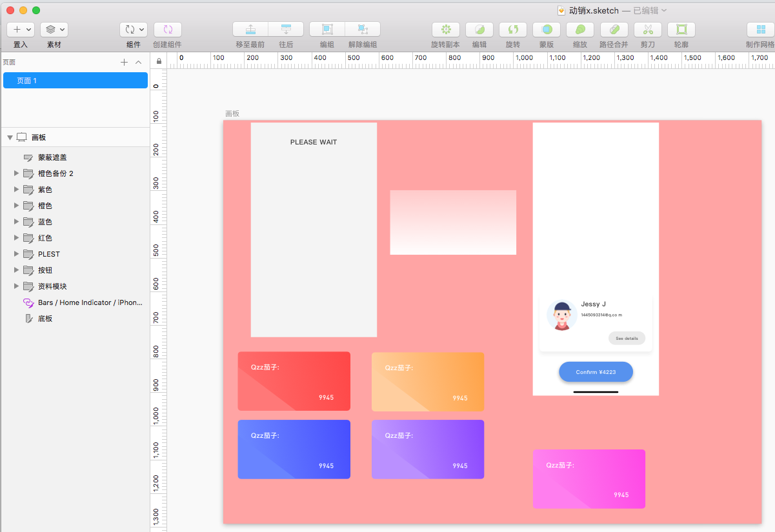Click the document title 动销x.sketch
This screenshot has width=775, height=532.
[x=594, y=10]
